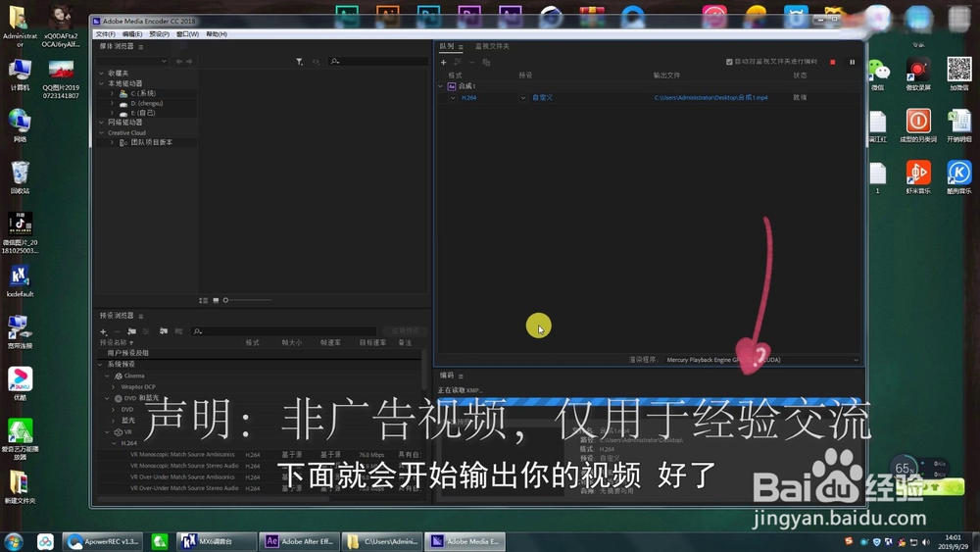
Task: Switch media browser to thumbnail view icon
Action: point(216,301)
